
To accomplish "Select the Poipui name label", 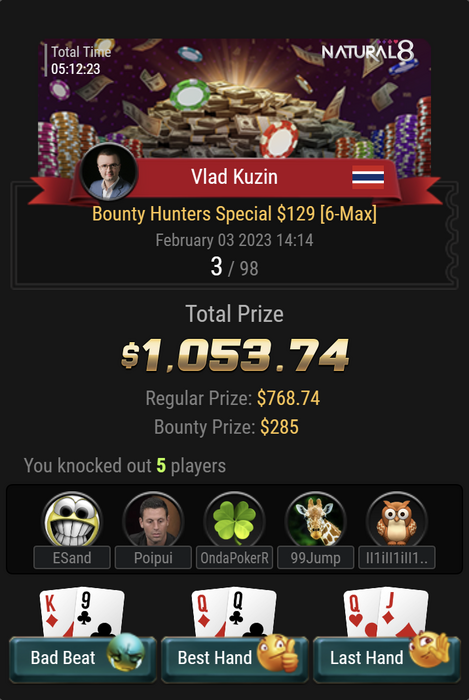I will pyautogui.click(x=153, y=558).
